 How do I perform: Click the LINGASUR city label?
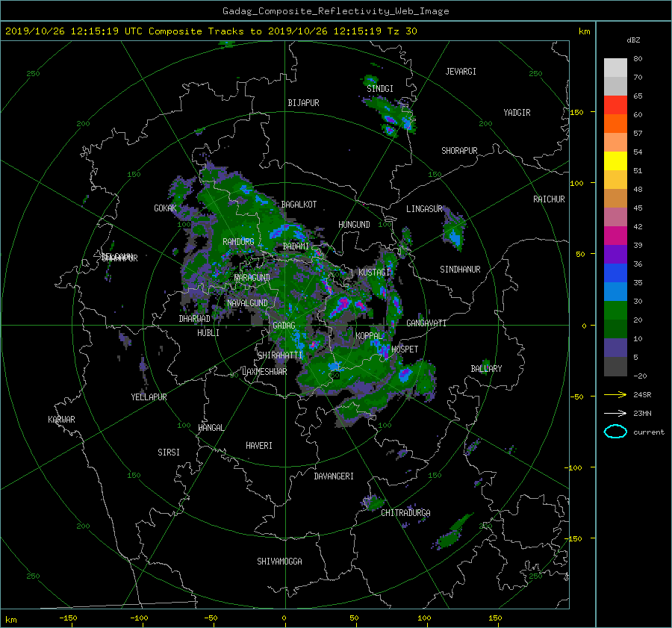[x=424, y=209]
